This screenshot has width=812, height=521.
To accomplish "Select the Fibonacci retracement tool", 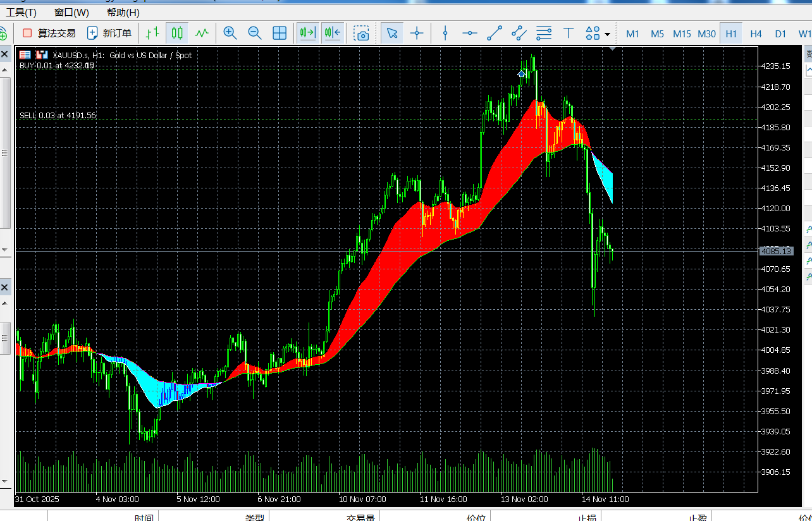I will tap(544, 34).
